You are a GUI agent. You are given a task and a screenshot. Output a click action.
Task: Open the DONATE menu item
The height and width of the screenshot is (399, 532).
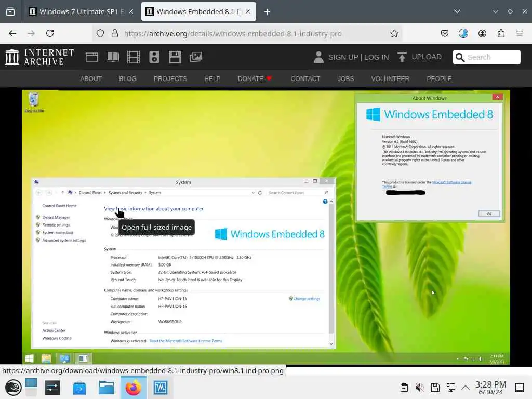point(255,79)
